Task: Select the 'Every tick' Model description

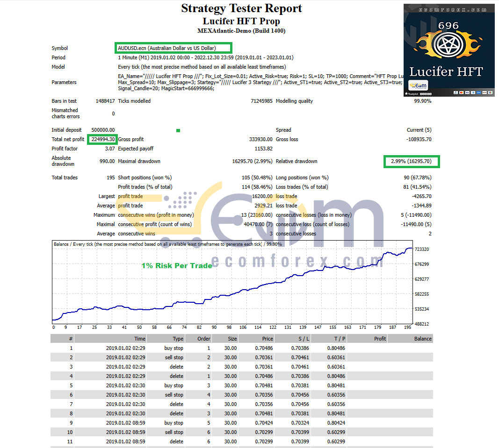Action: pyautogui.click(x=202, y=67)
